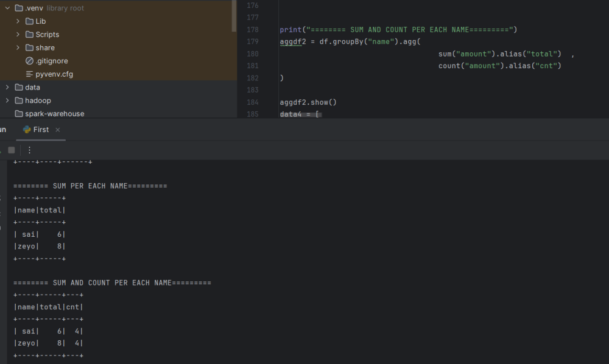Viewport: 609px width, 364px height.
Task: Collapse the .venv library root folder
Action: click(x=7, y=8)
